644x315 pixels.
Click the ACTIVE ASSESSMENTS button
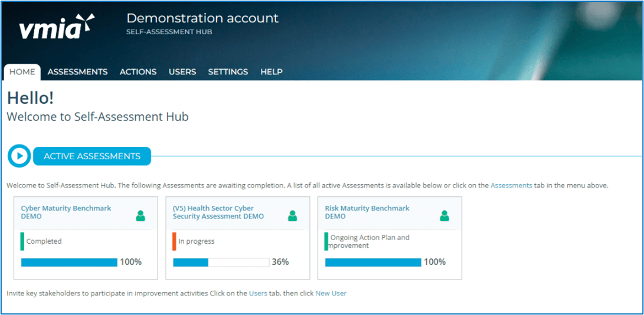(x=92, y=156)
